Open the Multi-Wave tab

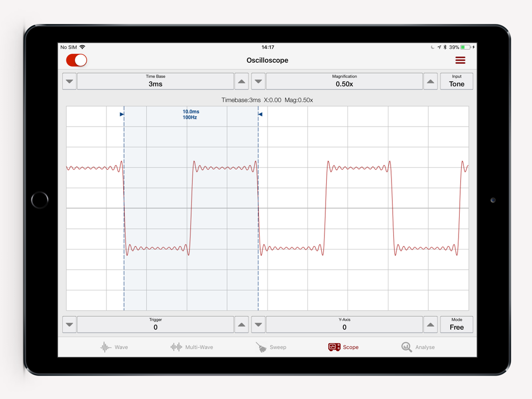pos(192,347)
